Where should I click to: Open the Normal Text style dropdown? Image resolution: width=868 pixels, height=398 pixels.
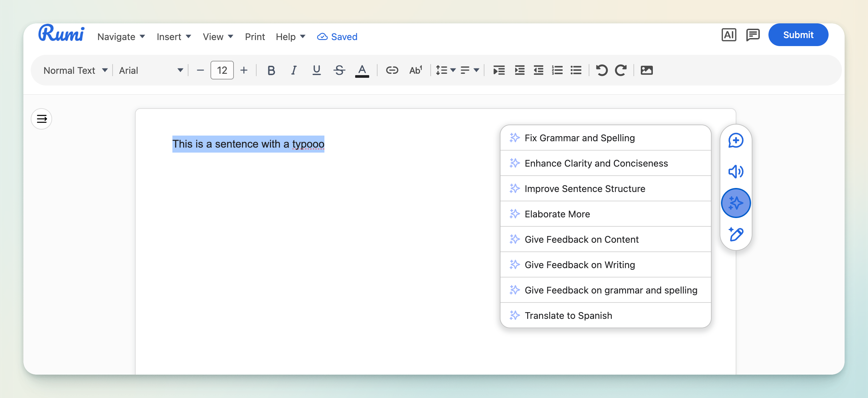tap(76, 70)
